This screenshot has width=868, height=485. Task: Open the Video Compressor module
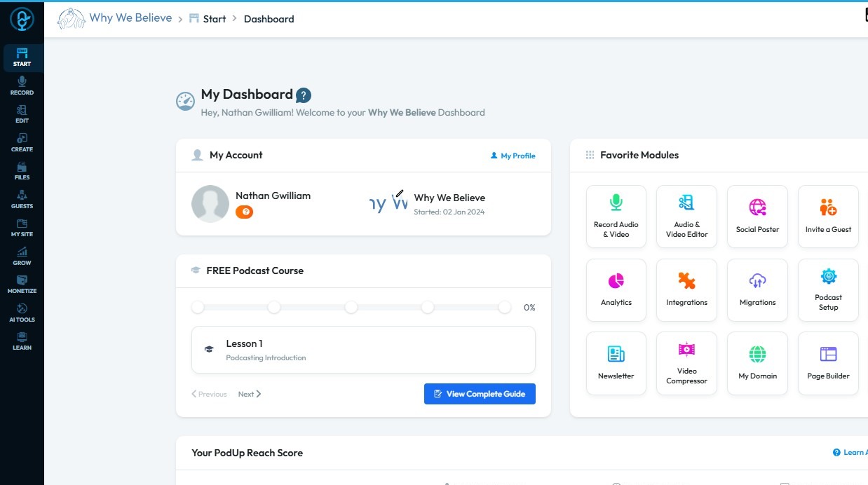pyautogui.click(x=686, y=363)
